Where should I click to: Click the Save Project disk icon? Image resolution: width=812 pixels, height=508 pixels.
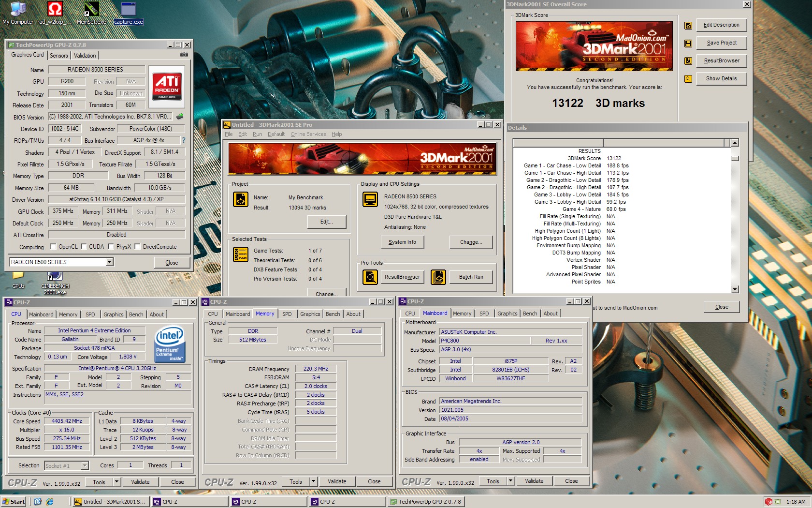(688, 43)
